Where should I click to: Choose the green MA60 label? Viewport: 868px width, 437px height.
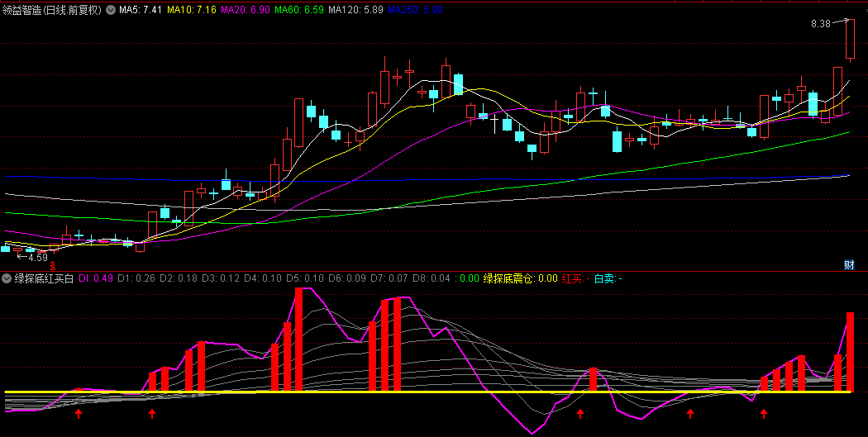click(x=298, y=11)
